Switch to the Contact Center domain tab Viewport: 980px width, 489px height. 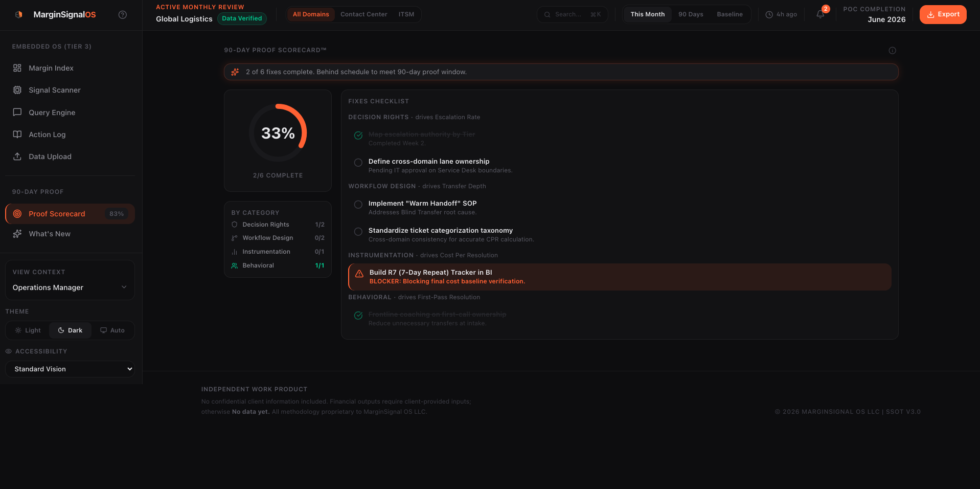point(363,14)
